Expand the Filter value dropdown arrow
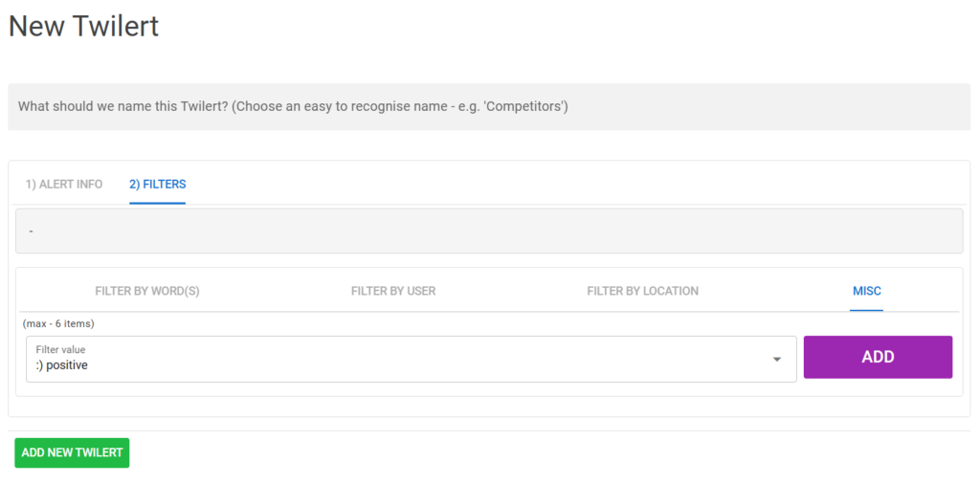The width and height of the screenshot is (980, 484). click(777, 360)
